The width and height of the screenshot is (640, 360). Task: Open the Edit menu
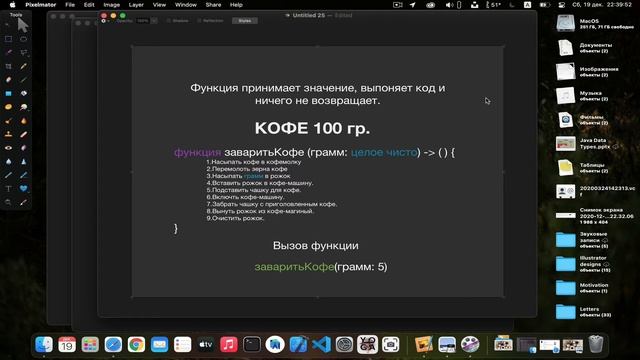pyautogui.click(x=89, y=5)
